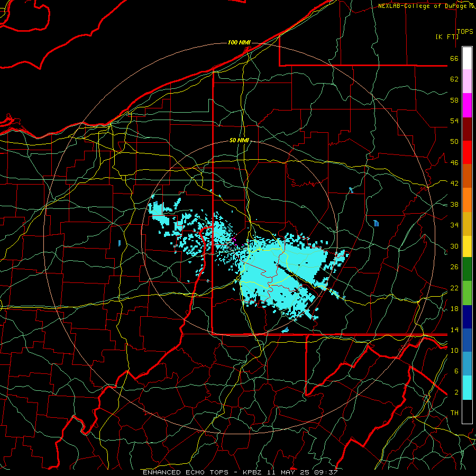Image resolution: width=476 pixels, height=476 pixels.
Task: Click the gold 34 kft legend swatch
Action: tap(467, 223)
